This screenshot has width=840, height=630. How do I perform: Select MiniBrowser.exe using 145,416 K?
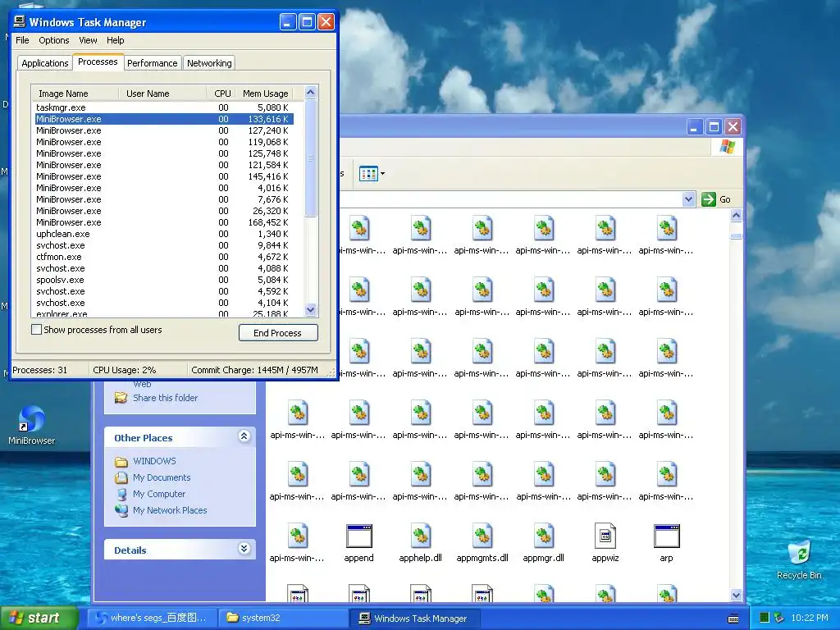(164, 177)
